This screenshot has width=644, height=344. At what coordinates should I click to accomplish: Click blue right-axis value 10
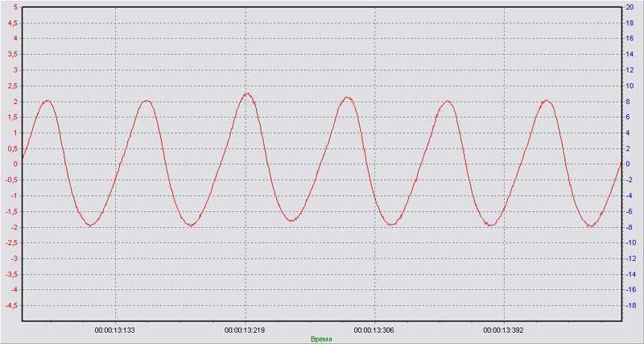[629, 86]
